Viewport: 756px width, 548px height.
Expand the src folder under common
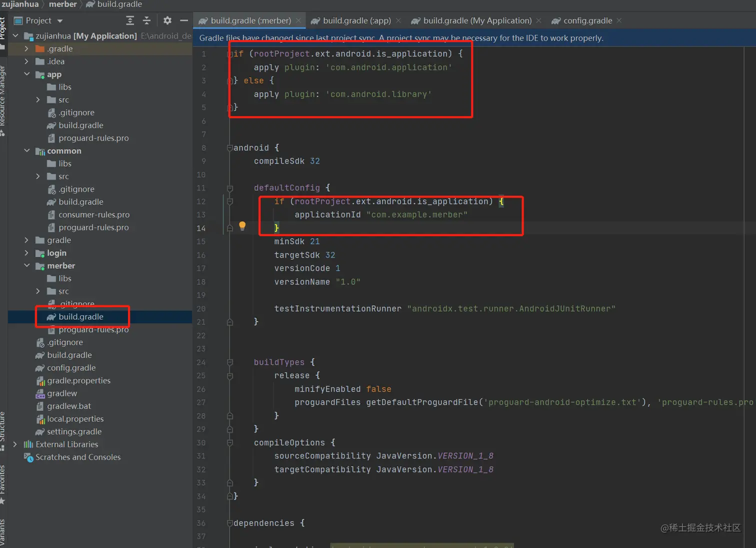tap(38, 176)
